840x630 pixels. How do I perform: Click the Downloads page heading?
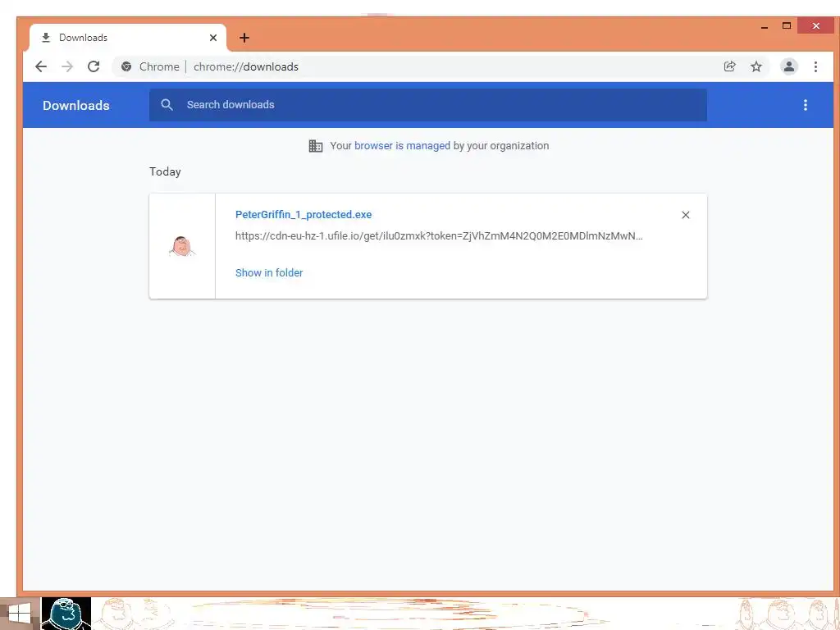pyautogui.click(x=76, y=105)
